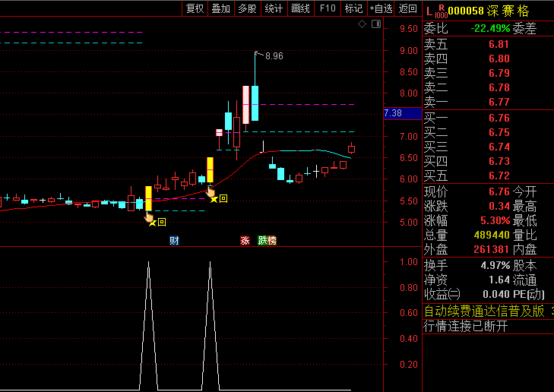The height and width of the screenshot is (392, 554).
Task: Click the 返回 back button
Action: click(408, 8)
